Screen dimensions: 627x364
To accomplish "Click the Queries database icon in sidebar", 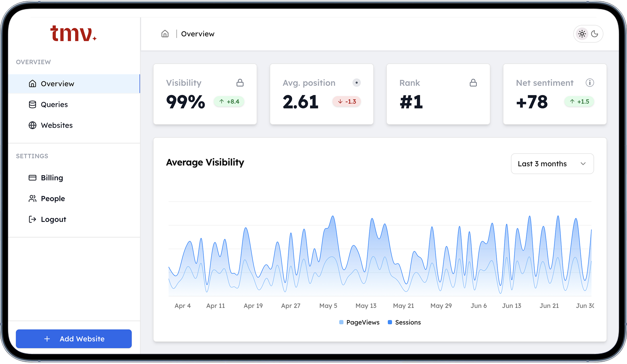I will [32, 104].
